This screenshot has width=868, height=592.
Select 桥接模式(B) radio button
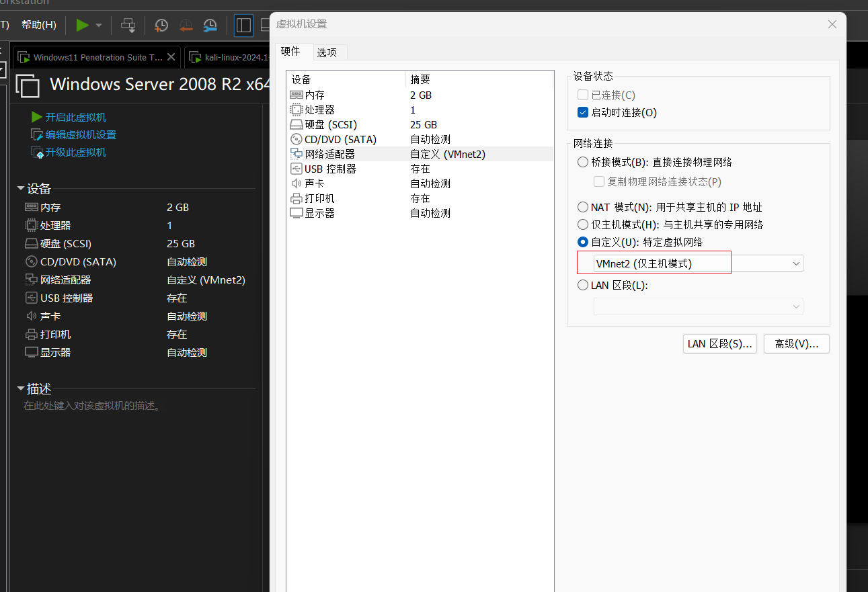[x=583, y=162]
